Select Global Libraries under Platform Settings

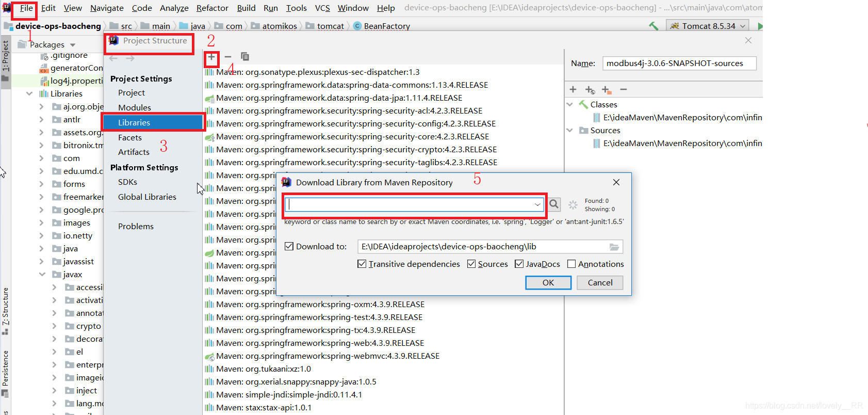coord(147,197)
